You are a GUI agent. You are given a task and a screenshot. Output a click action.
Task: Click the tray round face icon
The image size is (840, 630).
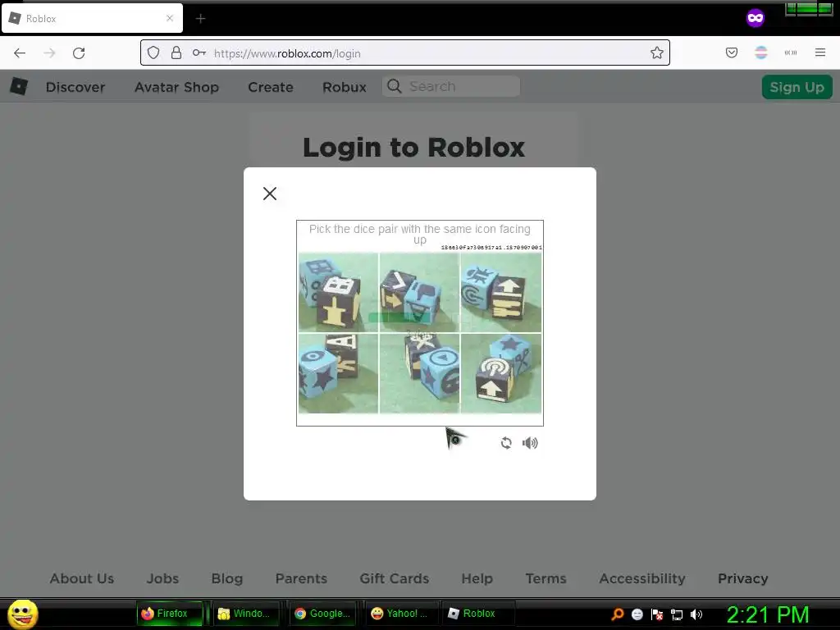pos(637,614)
